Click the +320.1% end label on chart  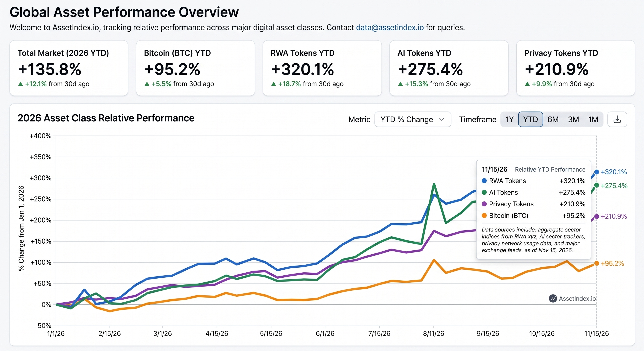pos(614,172)
